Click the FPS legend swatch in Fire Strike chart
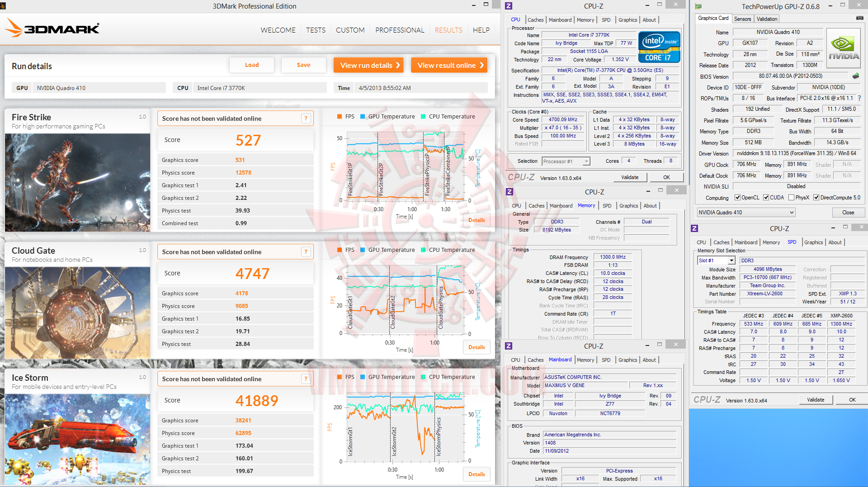Image resolution: width=868 pixels, height=487 pixels. pyautogui.click(x=340, y=117)
